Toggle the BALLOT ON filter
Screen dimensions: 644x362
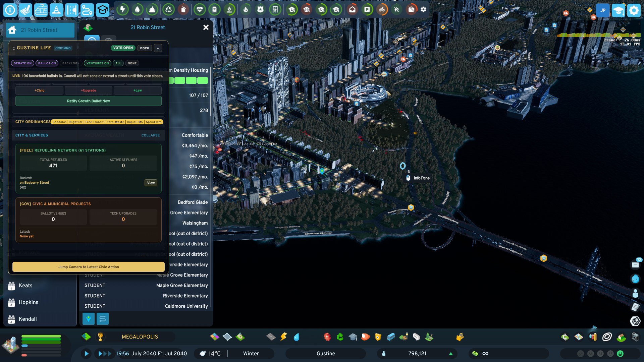click(47, 63)
